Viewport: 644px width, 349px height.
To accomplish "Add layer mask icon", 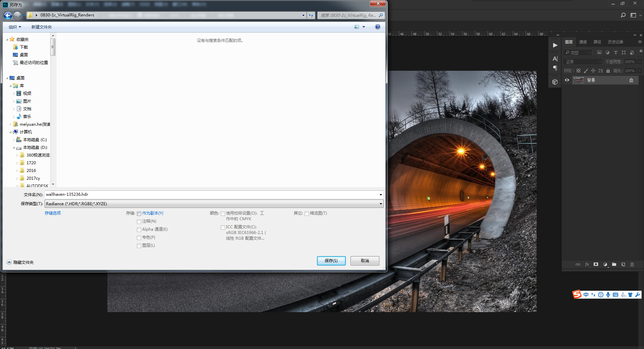I will coord(596,265).
